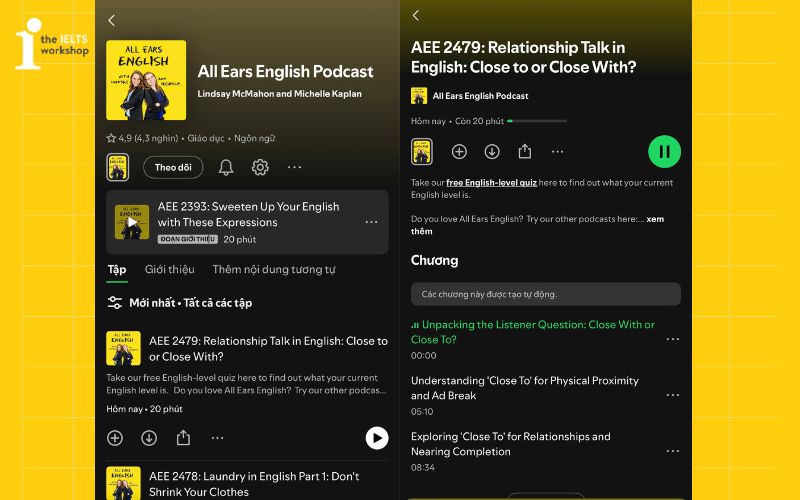Open notification bell for All Ears English
Image resolution: width=800 pixels, height=500 pixels.
(x=226, y=167)
